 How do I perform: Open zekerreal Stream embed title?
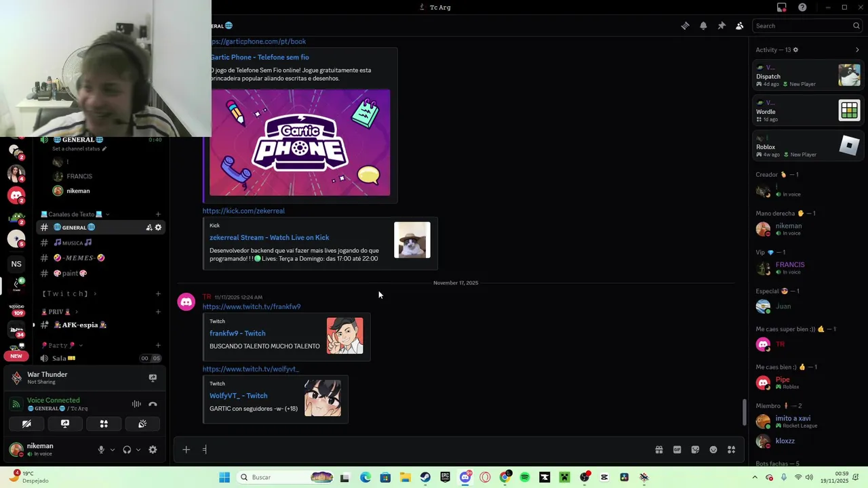(269, 237)
